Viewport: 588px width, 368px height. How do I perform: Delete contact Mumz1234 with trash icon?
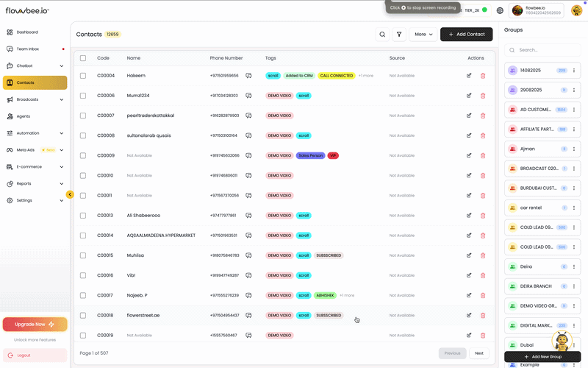(483, 96)
